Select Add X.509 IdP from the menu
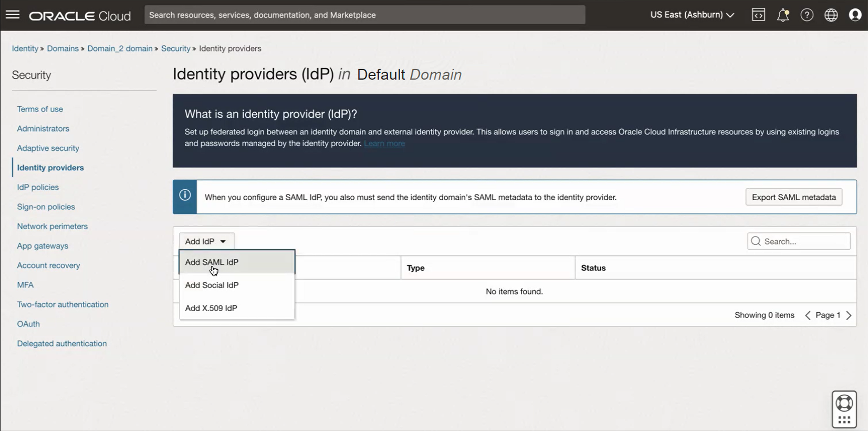The width and height of the screenshot is (868, 431). pyautogui.click(x=237, y=308)
